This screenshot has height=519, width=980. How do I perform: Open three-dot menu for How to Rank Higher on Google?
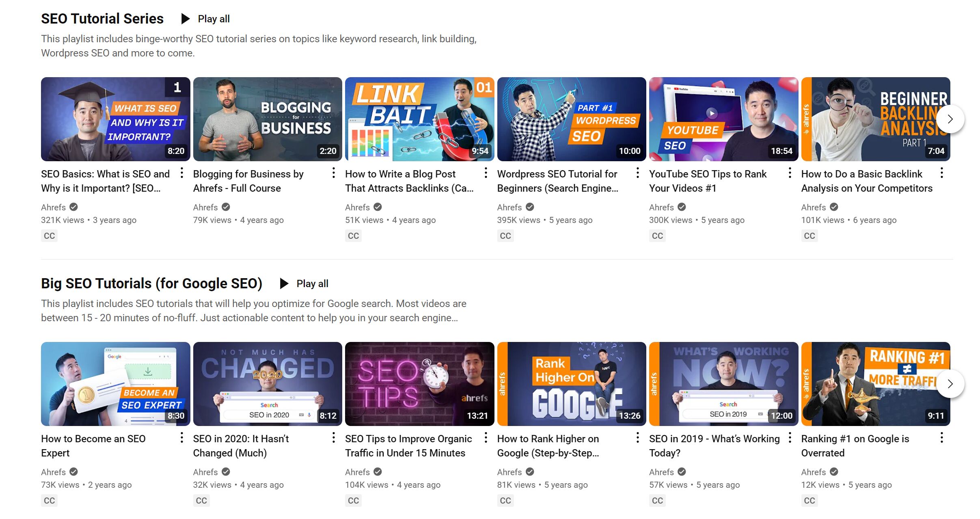(x=638, y=438)
